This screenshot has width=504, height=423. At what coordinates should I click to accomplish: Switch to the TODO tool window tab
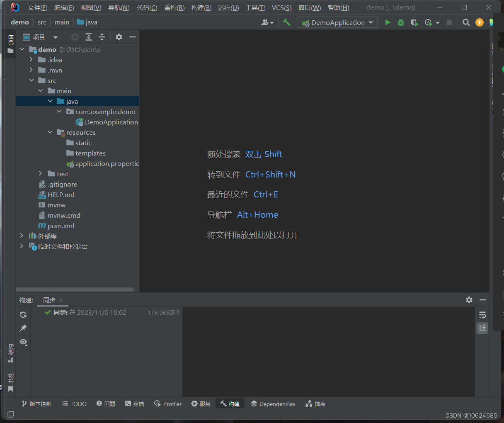tap(74, 404)
